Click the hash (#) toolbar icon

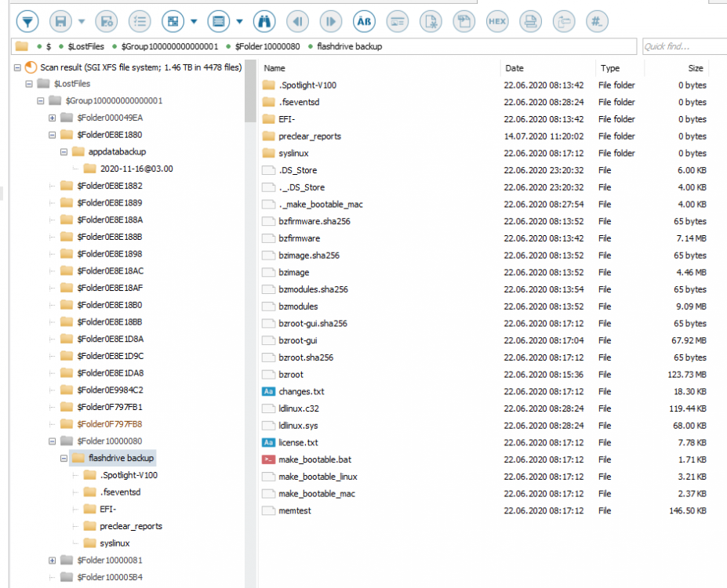(597, 21)
